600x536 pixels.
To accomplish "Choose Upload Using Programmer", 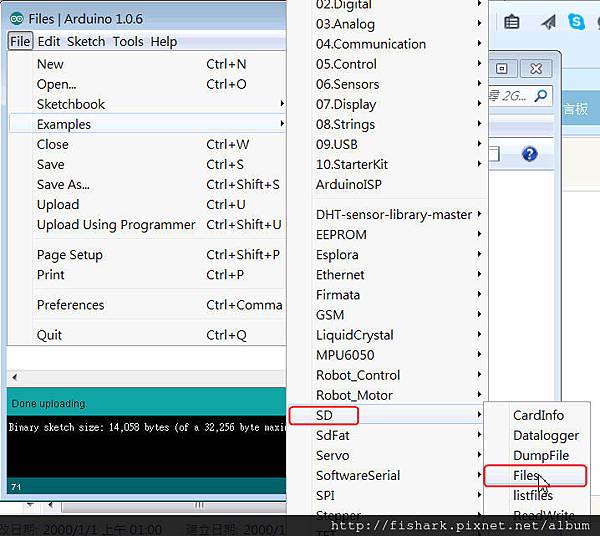I will pos(147,225).
